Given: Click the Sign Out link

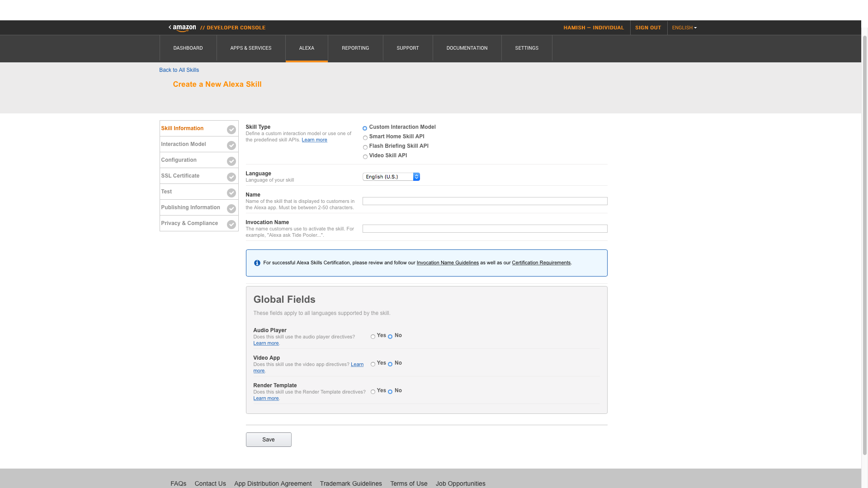Looking at the screenshot, I should [x=648, y=28].
